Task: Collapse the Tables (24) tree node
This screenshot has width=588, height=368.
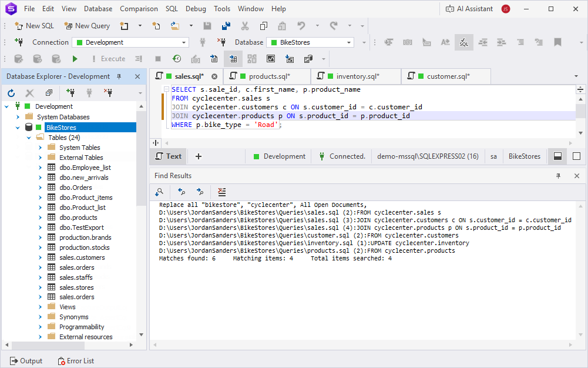Action: coord(29,138)
